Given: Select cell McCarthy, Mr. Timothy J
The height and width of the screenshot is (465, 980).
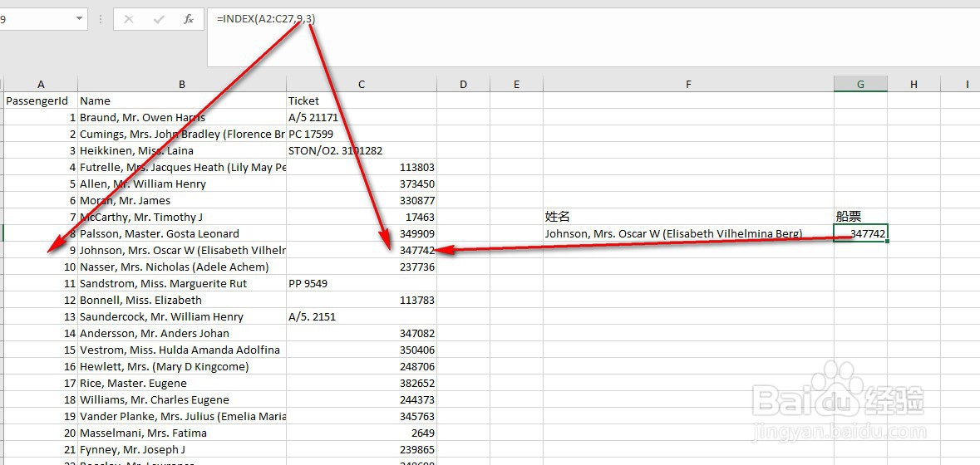Looking at the screenshot, I should (x=182, y=218).
